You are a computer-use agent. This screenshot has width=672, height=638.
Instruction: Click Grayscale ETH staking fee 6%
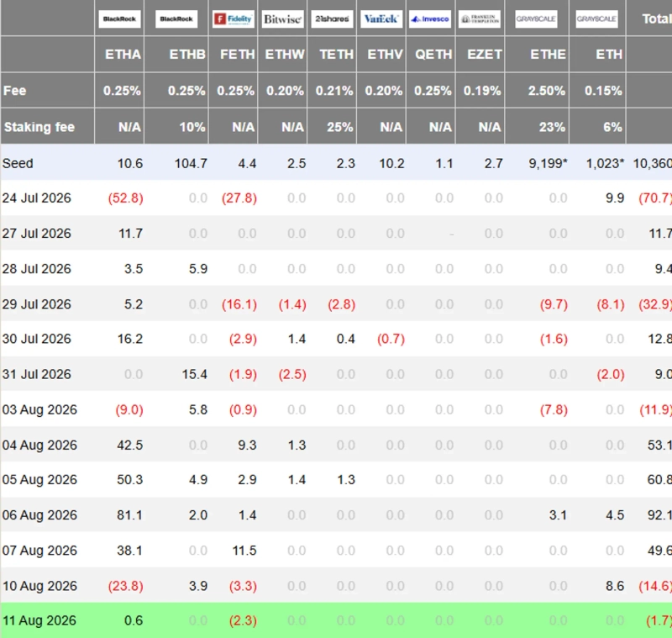point(612,127)
